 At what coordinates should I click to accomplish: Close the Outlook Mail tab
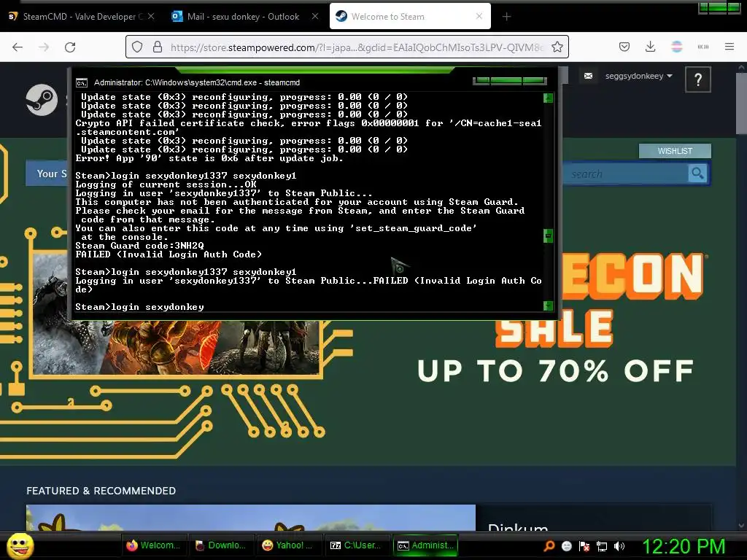315,16
